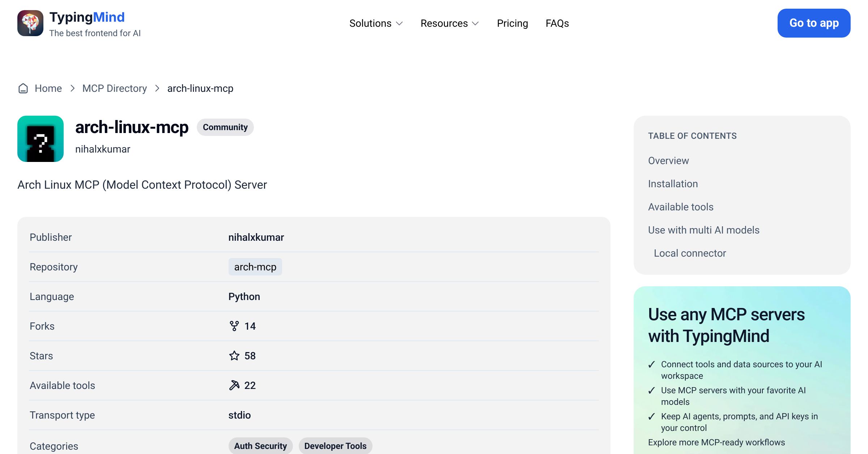Viewport: 868px width, 454px height.
Task: Jump to Installation section
Action: [x=673, y=184]
